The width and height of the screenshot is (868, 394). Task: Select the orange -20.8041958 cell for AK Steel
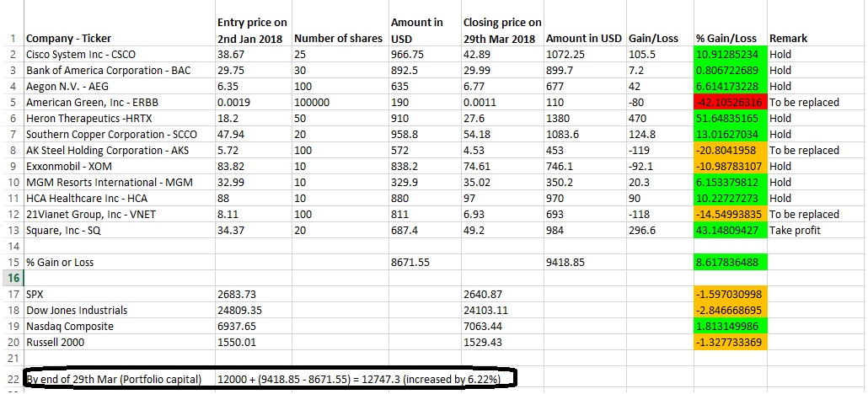729,150
